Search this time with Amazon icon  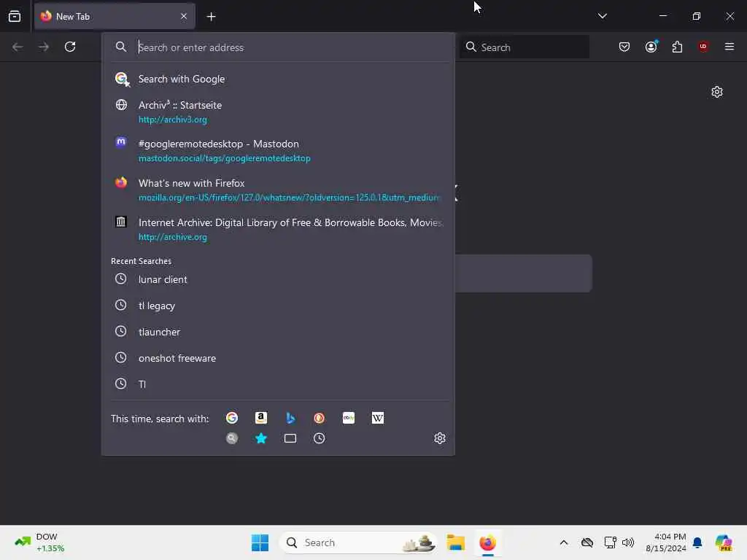click(261, 418)
